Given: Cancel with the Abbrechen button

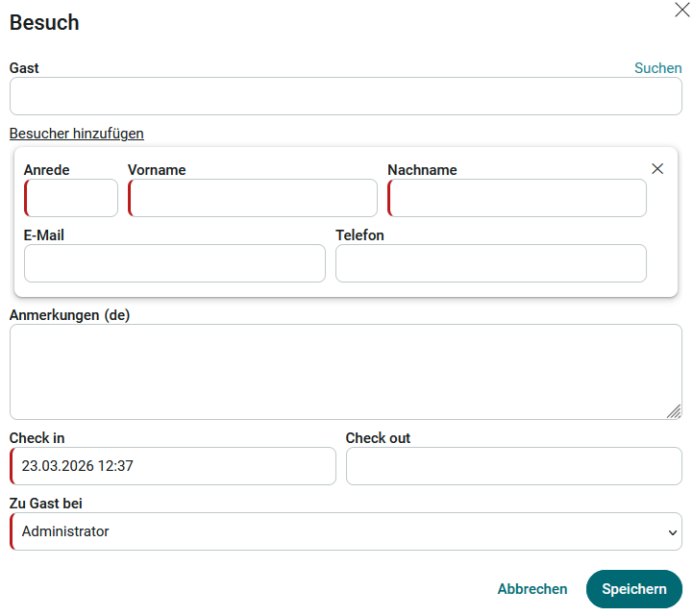Looking at the screenshot, I should (x=531, y=589).
